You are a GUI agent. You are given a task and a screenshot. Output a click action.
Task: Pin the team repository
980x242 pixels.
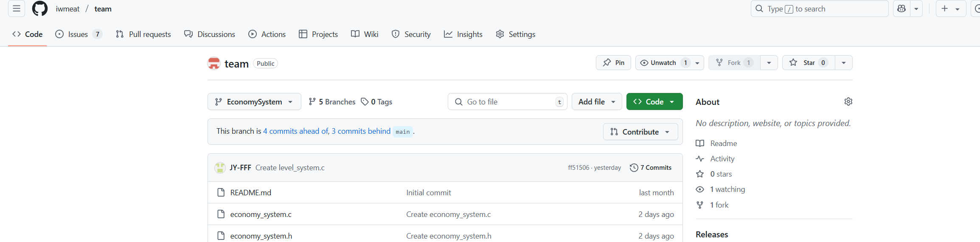(613, 63)
